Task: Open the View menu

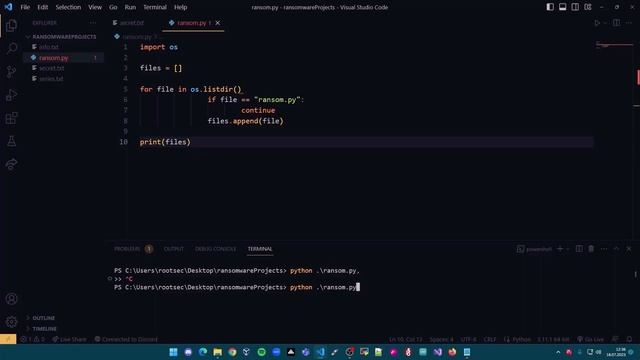Action: (x=95, y=7)
